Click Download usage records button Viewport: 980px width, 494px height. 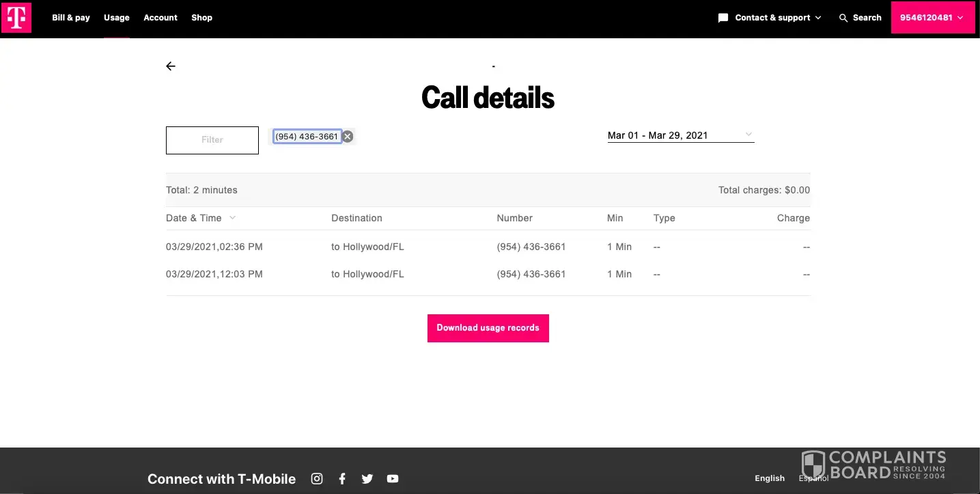tap(488, 328)
